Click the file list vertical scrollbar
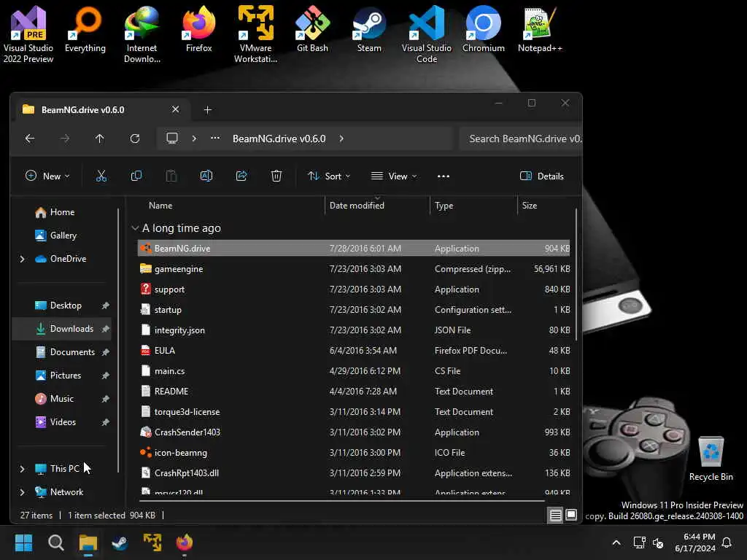This screenshot has width=747, height=560. (x=576, y=275)
